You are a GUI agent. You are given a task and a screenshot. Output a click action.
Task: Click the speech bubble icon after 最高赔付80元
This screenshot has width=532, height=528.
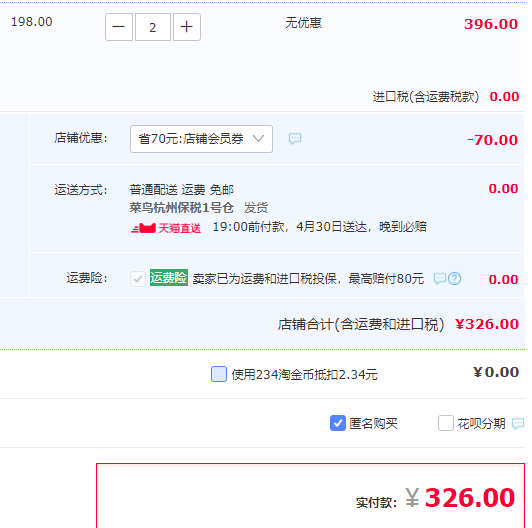pyautogui.click(x=440, y=279)
